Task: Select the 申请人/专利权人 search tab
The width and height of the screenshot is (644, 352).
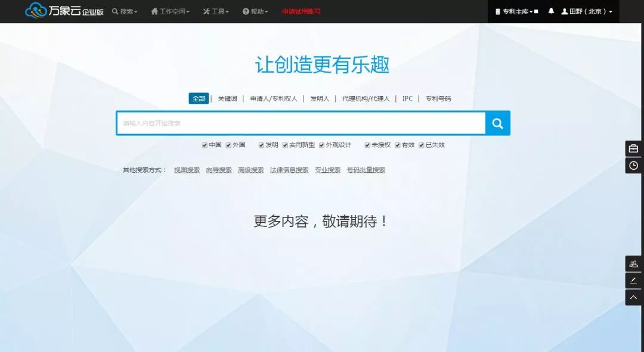Action: click(273, 99)
